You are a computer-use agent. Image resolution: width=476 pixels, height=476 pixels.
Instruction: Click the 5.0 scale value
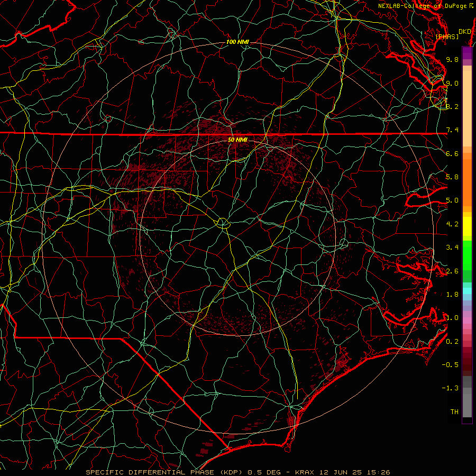tap(452, 200)
